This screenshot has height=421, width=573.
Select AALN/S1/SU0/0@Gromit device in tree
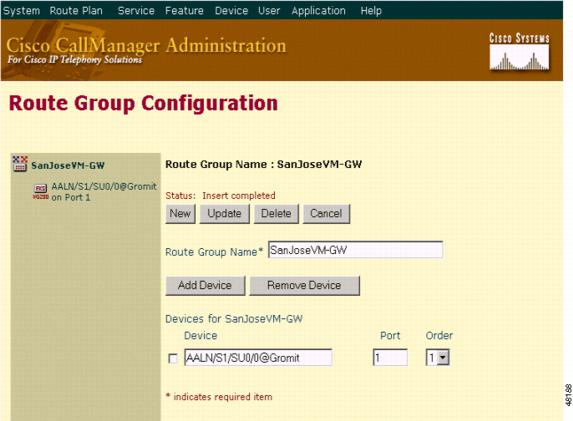(x=104, y=191)
